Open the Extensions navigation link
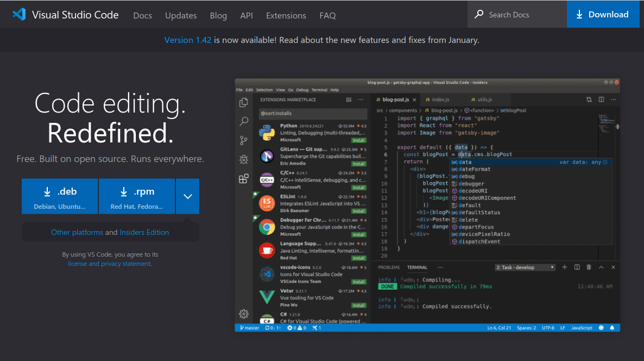The width and height of the screenshot is (644, 361). pyautogui.click(x=286, y=15)
